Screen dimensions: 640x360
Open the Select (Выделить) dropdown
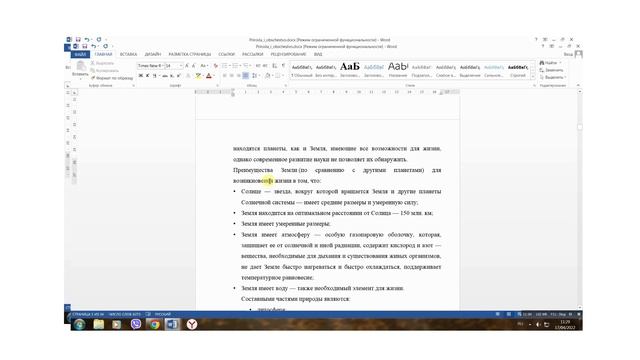(x=553, y=77)
